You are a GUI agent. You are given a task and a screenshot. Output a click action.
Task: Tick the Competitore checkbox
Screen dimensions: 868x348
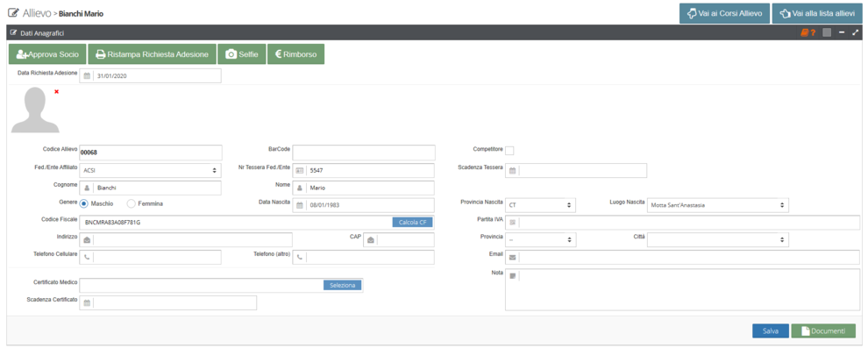point(509,151)
